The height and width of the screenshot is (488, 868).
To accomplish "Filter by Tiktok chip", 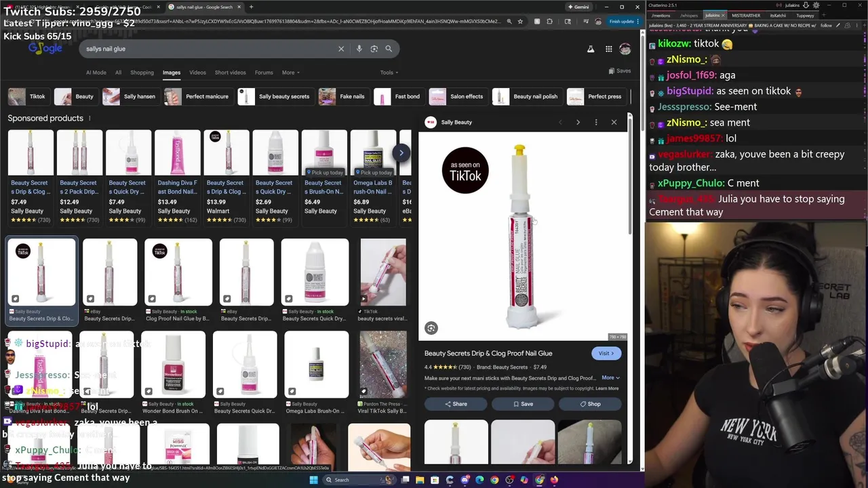I will 28,96.
